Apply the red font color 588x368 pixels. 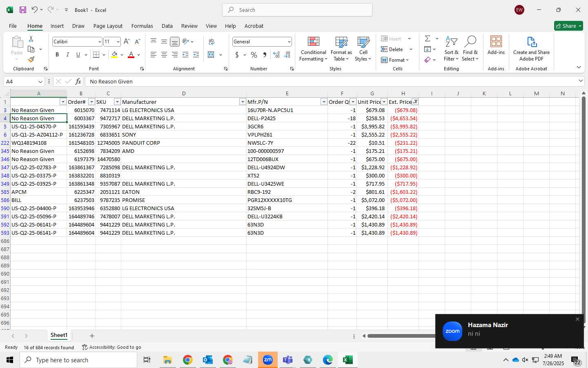tap(131, 55)
